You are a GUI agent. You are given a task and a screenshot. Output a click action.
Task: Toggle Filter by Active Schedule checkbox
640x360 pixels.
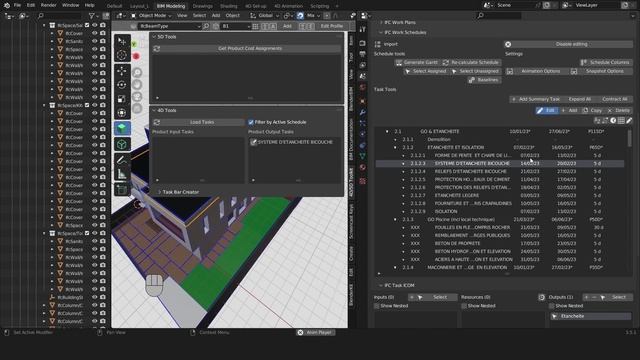click(x=251, y=122)
